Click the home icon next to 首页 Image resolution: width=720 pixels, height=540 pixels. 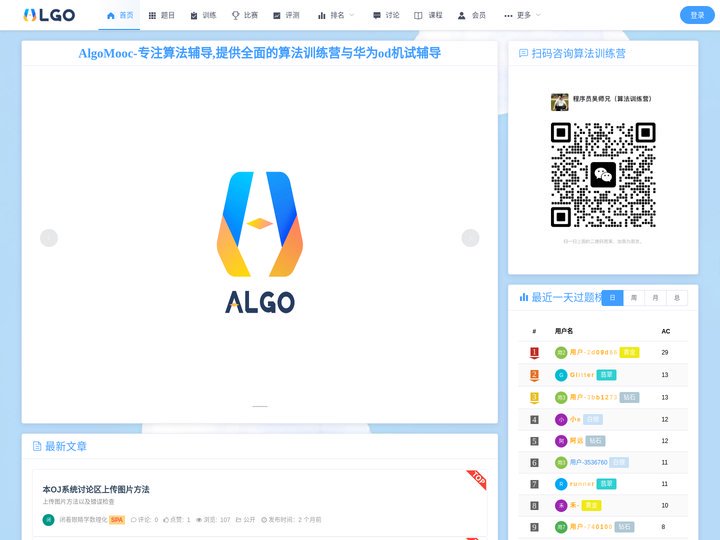click(111, 16)
